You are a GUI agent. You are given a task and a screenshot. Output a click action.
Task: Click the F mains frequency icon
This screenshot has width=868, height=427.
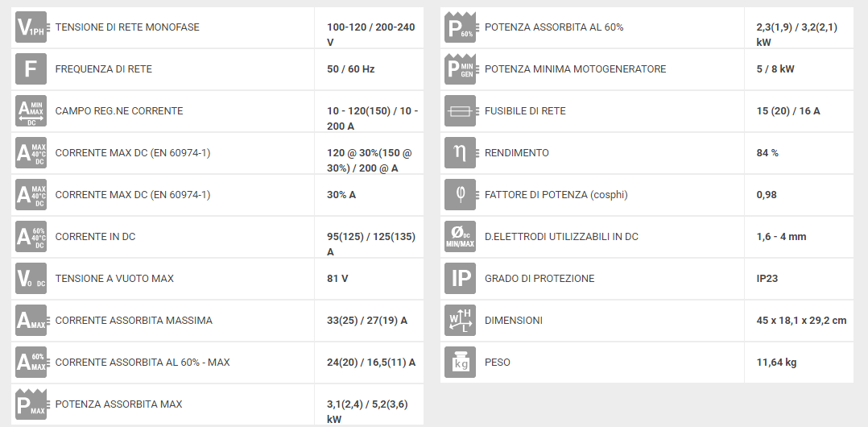point(31,69)
